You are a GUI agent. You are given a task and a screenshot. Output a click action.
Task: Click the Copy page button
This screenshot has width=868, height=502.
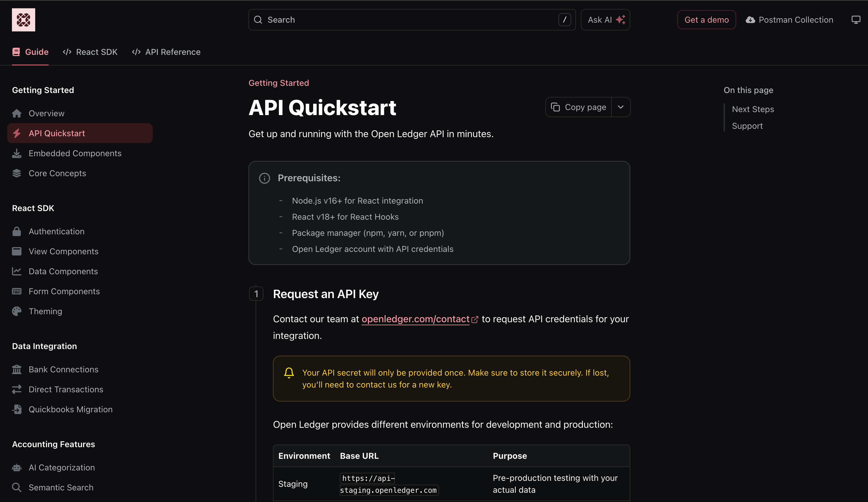point(579,107)
